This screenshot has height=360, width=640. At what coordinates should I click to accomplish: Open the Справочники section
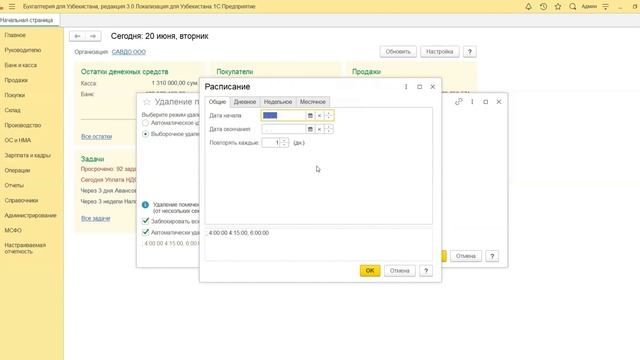coord(21,200)
